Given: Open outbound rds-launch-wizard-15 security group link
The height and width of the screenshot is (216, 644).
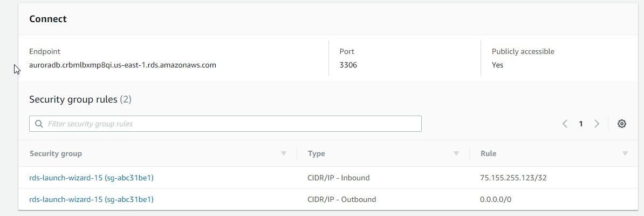Looking at the screenshot, I should 91,199.
